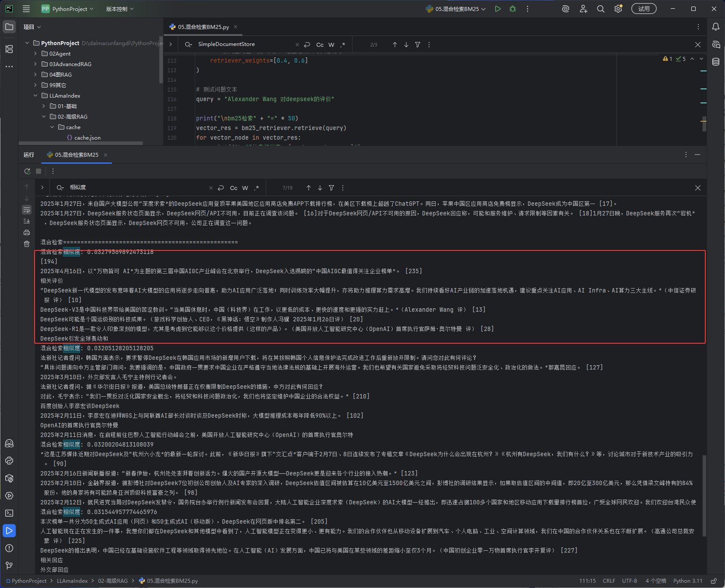The height and width of the screenshot is (588, 725).
Task: Close the 05.混合检索BM25 run tab
Action: [x=106, y=155]
